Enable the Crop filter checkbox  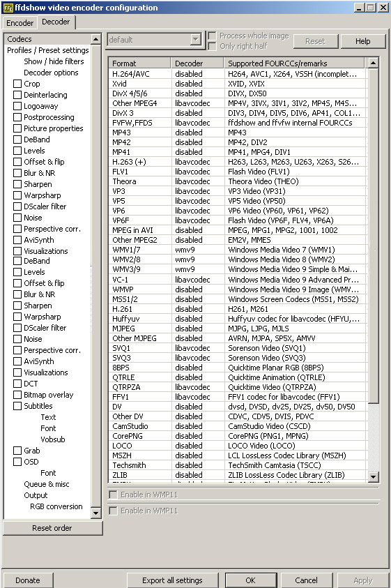click(x=17, y=84)
